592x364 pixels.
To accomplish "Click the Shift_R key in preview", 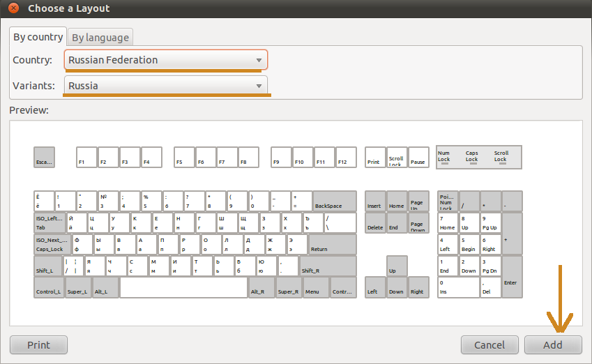I will coord(328,266).
